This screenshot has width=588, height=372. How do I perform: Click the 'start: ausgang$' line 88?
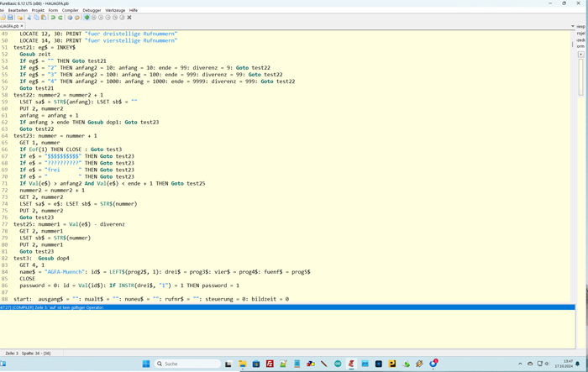(151, 299)
